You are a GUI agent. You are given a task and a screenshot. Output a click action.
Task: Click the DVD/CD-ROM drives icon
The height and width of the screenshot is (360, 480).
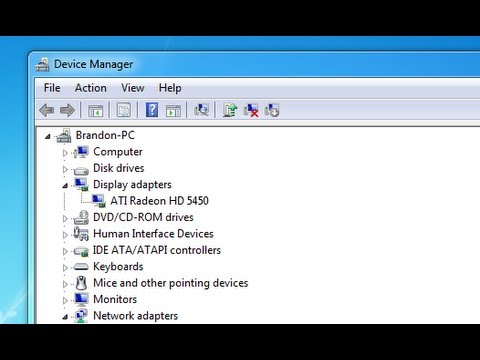coord(81,217)
